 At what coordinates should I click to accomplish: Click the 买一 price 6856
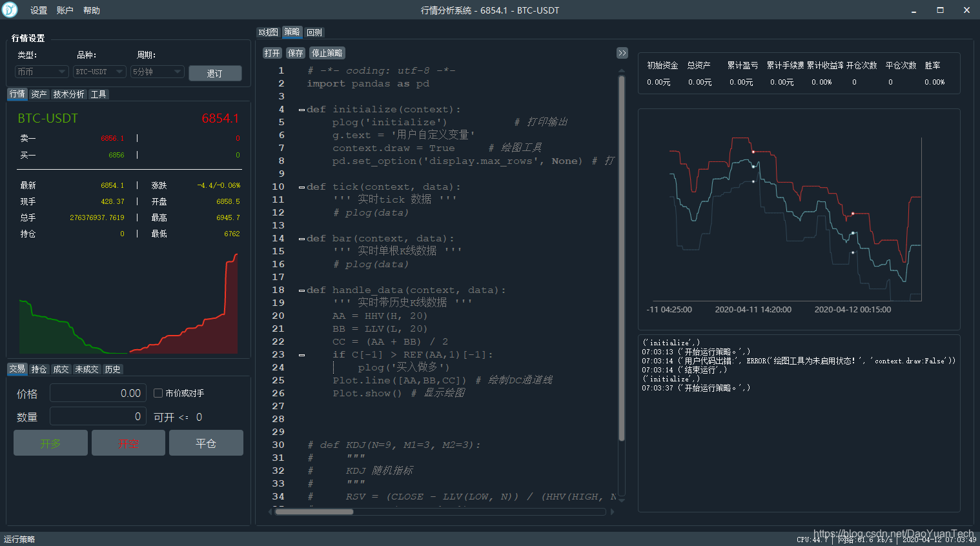click(116, 155)
